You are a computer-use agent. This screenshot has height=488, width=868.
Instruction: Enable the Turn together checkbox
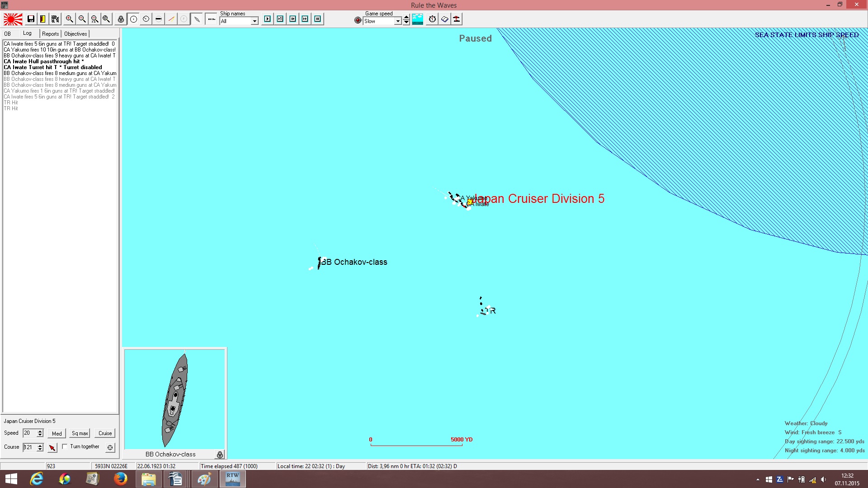pyautogui.click(x=65, y=446)
